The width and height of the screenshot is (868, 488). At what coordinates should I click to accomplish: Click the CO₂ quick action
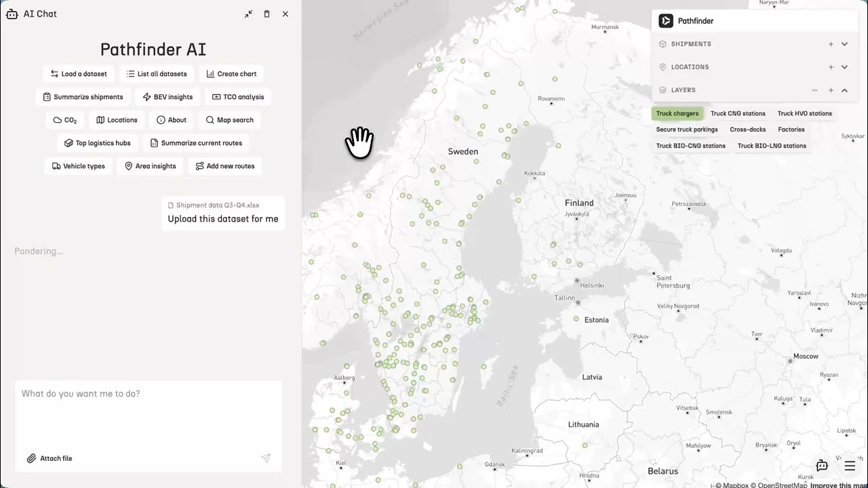click(65, 120)
